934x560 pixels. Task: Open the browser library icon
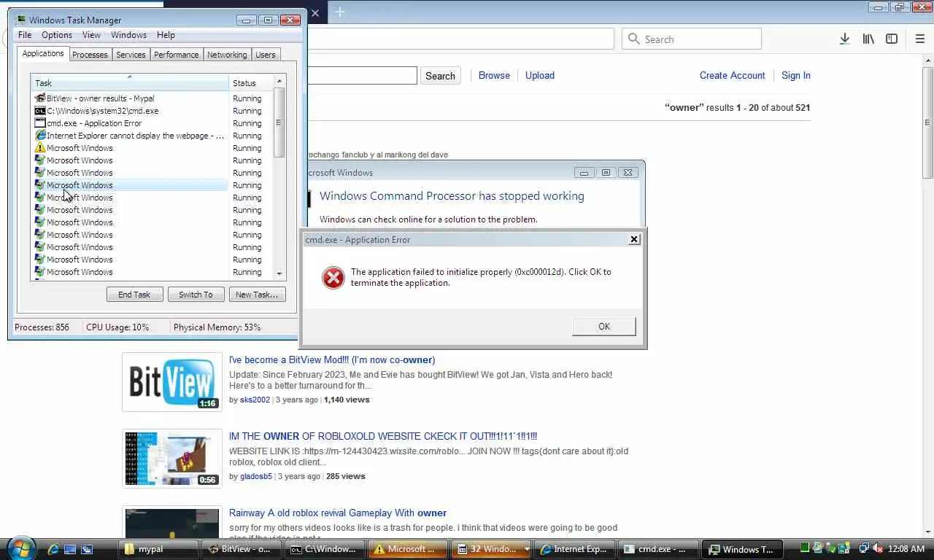tap(868, 39)
